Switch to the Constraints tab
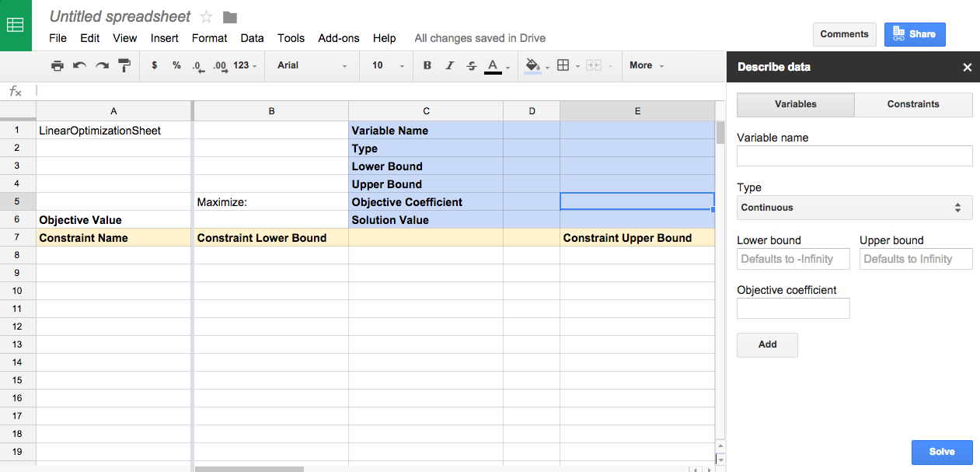 913,104
